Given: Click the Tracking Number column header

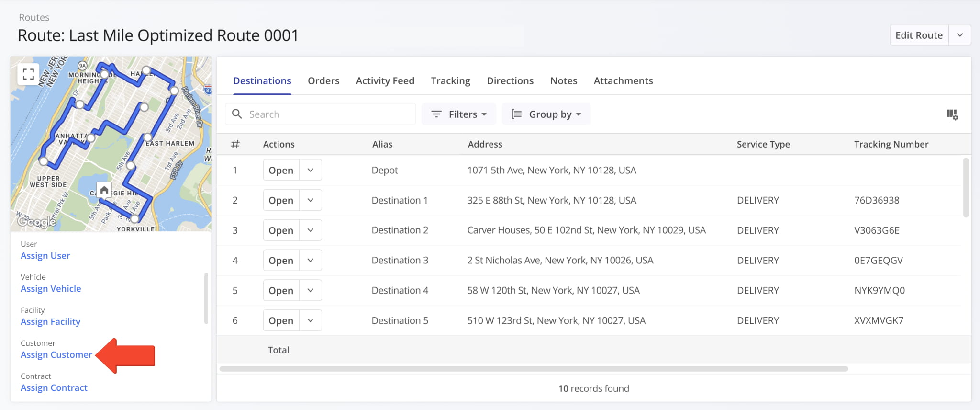Looking at the screenshot, I should [x=891, y=144].
